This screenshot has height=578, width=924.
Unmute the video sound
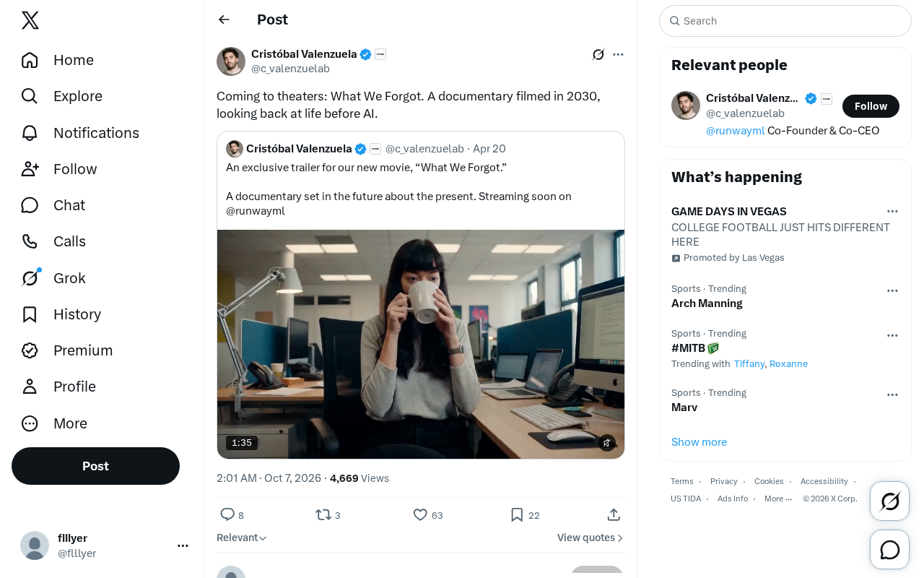pos(607,443)
